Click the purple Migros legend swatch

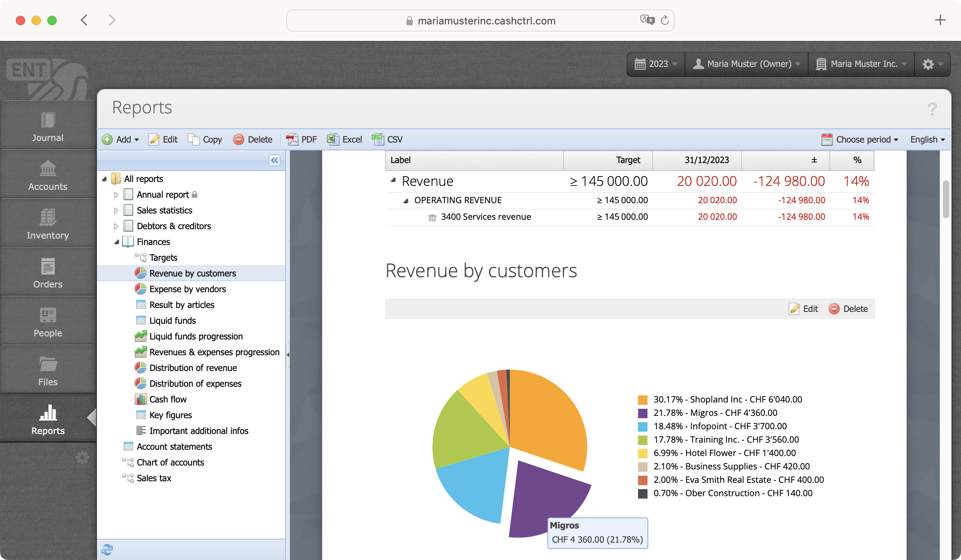[x=642, y=413]
